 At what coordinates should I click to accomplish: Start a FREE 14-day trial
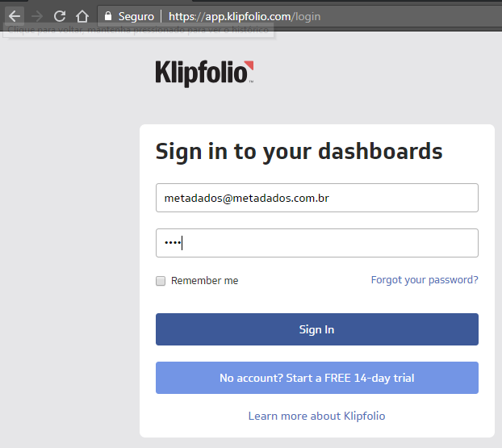tap(316, 378)
